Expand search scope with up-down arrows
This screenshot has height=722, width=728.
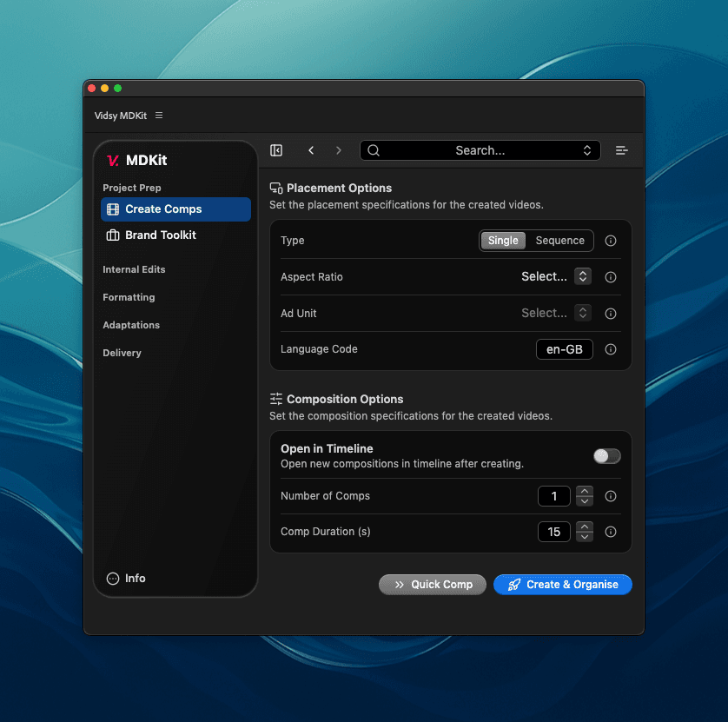pos(587,150)
